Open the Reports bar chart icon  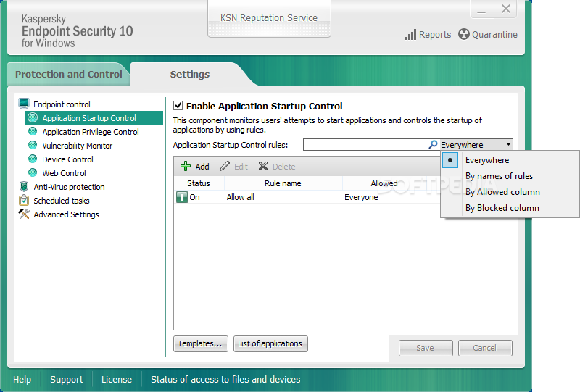tap(410, 35)
